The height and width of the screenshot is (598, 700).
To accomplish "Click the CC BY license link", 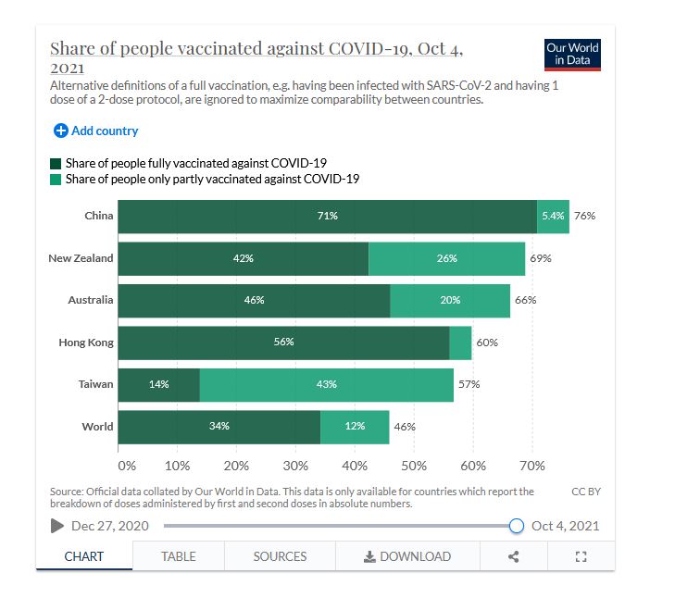I will (586, 492).
